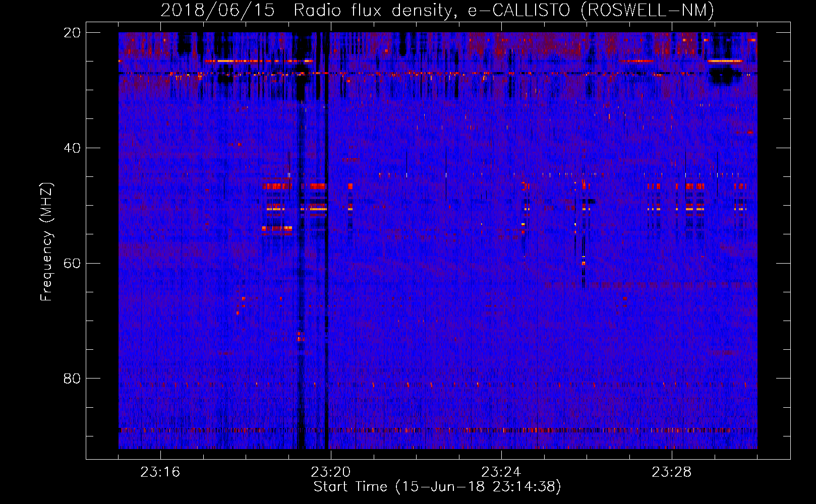
Task: Click the 80 MHz frequency tick label
Action: click(x=72, y=379)
